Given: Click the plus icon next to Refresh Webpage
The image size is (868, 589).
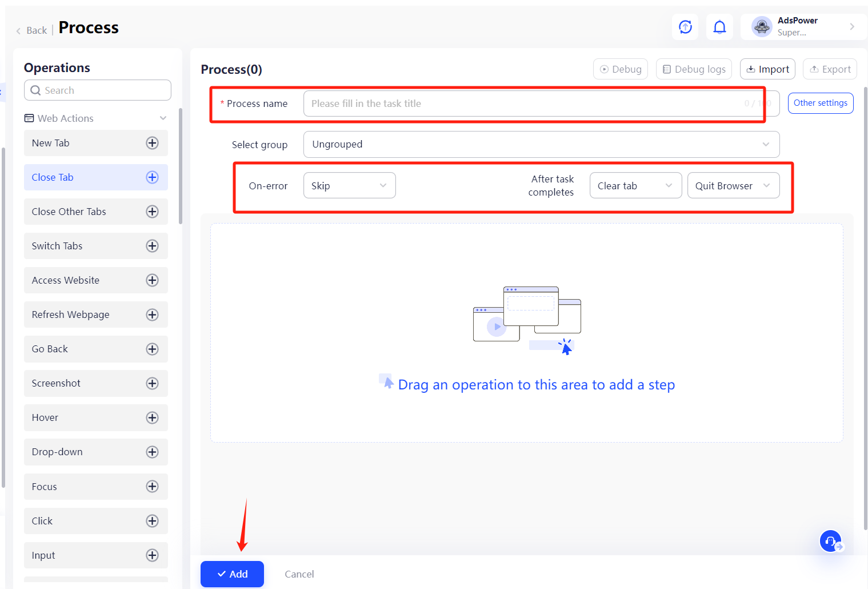Looking at the screenshot, I should [x=152, y=315].
